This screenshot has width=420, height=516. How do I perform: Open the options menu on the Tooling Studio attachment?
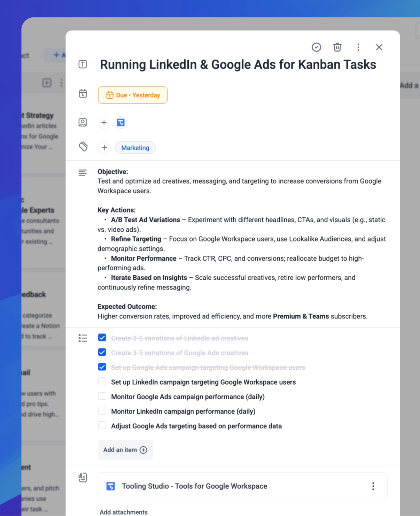(x=373, y=486)
